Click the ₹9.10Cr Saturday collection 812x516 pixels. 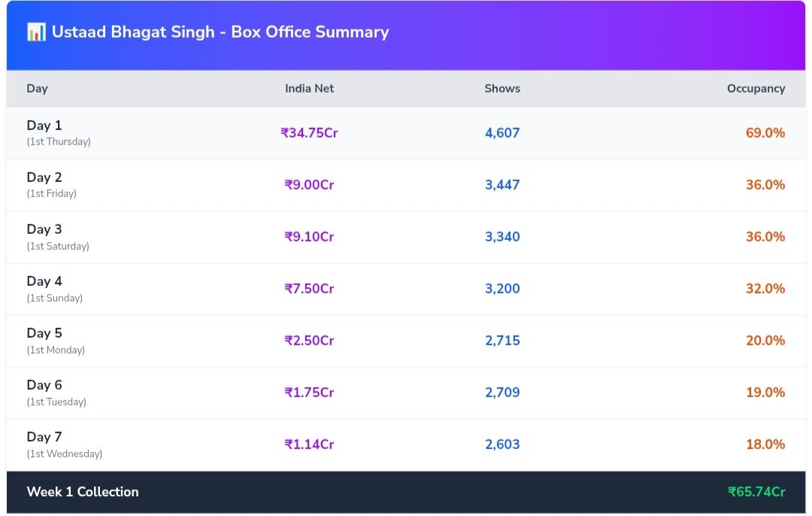309,237
